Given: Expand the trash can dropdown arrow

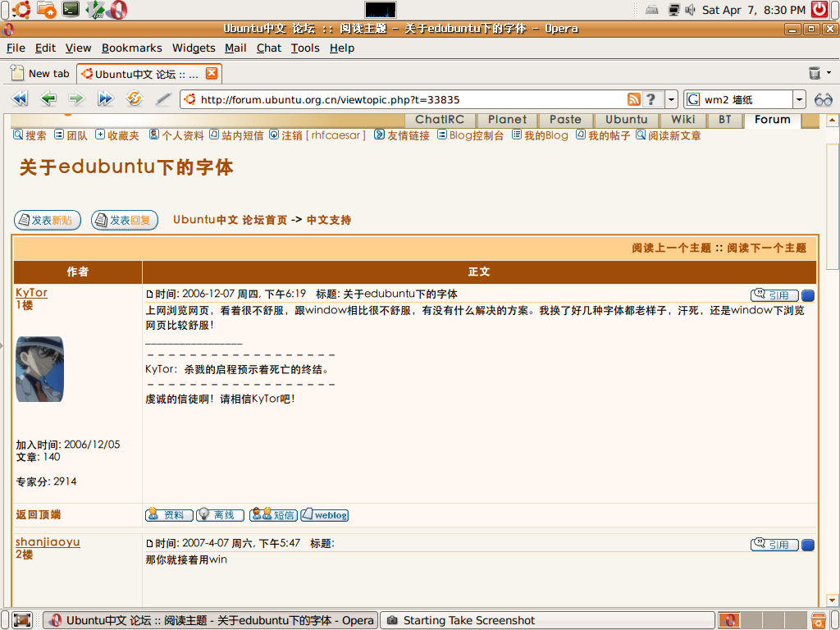Looking at the screenshot, I should click(829, 73).
